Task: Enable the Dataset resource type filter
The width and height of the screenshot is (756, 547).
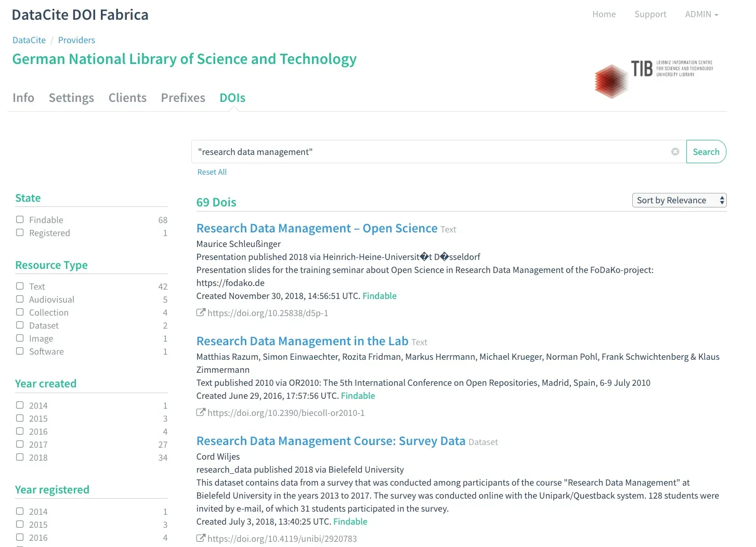Action: tap(20, 325)
